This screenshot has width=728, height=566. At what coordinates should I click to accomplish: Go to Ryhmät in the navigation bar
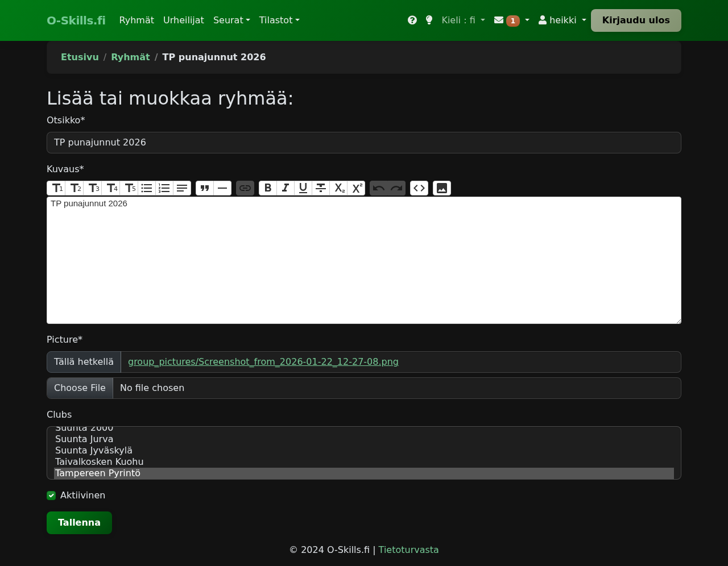(x=136, y=20)
